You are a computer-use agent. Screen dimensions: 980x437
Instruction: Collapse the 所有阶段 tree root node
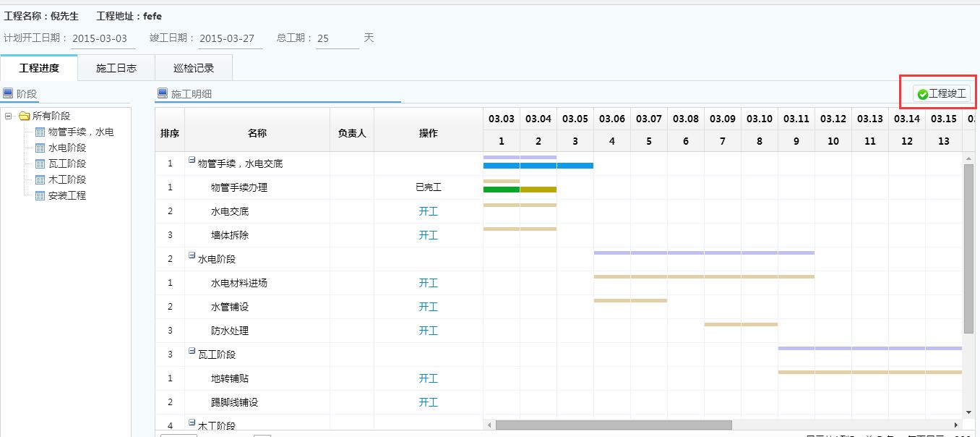[x=9, y=116]
